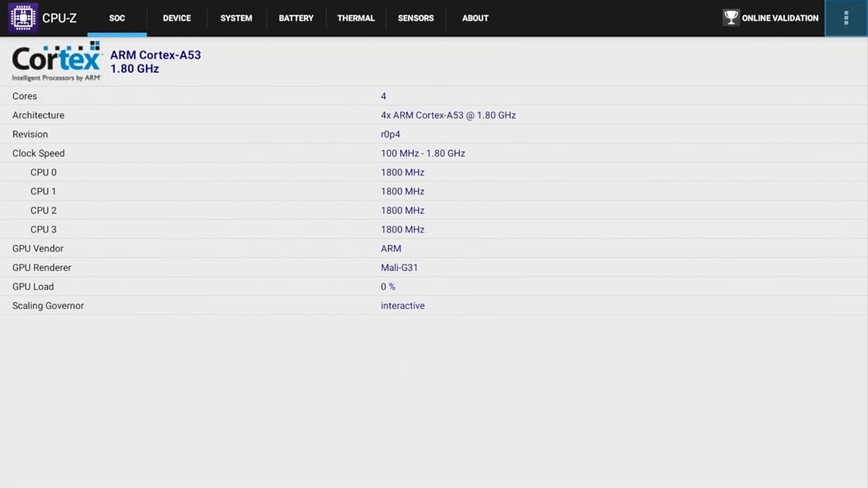This screenshot has height=488, width=868.
Task: Select the Scaling Governor label
Action: (x=48, y=306)
